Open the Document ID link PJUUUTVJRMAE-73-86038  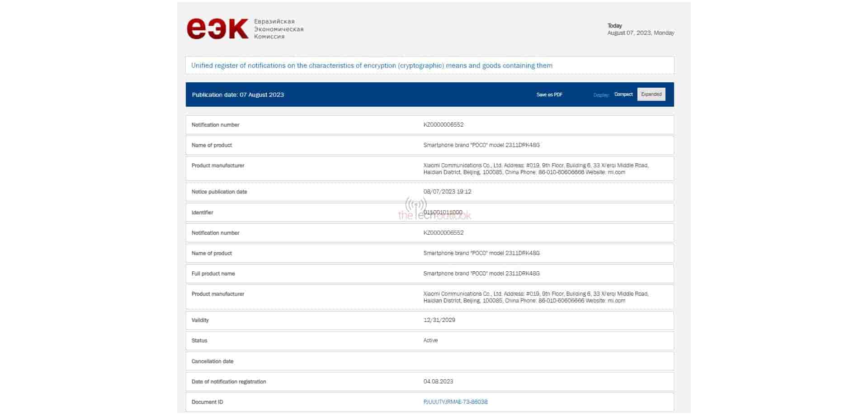click(455, 402)
